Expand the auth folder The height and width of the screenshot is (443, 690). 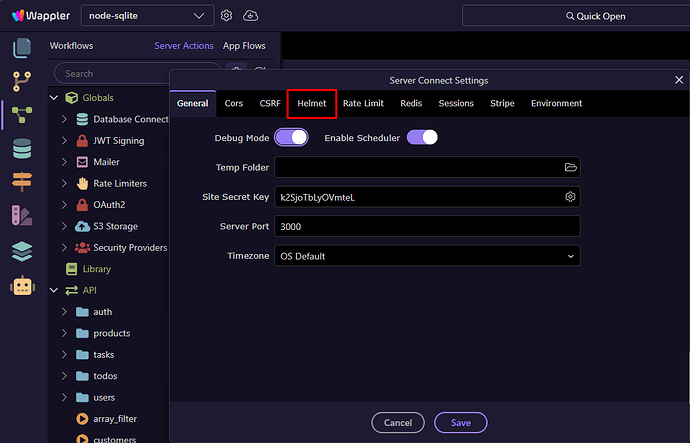pyautogui.click(x=64, y=312)
